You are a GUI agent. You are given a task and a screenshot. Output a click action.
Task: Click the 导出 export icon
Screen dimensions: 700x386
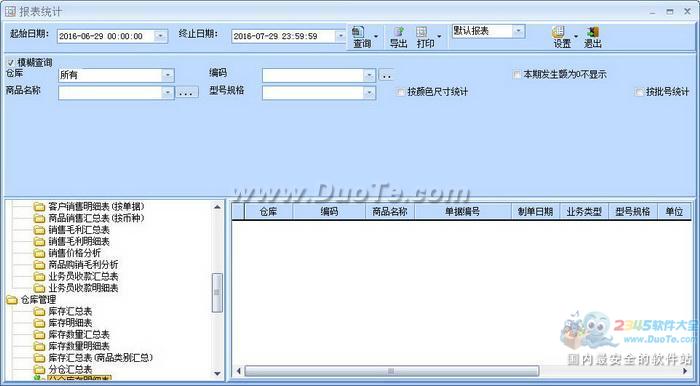[399, 32]
